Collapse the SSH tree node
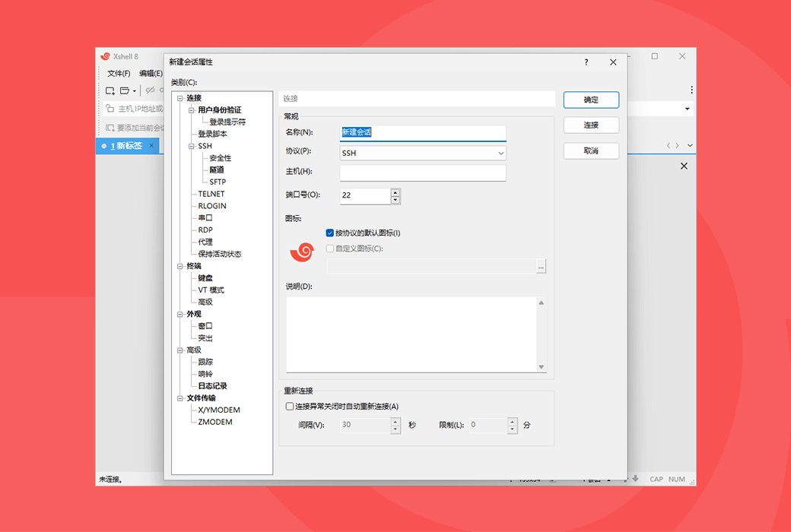The height and width of the screenshot is (532, 791). click(x=191, y=146)
